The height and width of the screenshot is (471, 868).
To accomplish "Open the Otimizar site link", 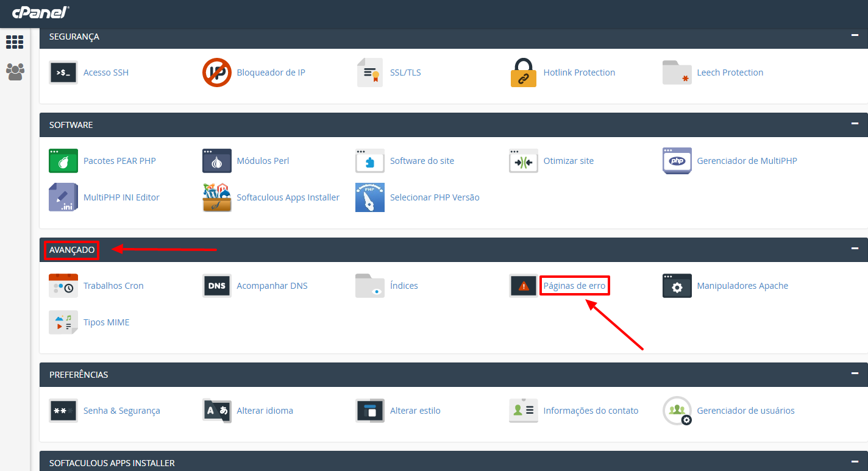I will tap(569, 161).
